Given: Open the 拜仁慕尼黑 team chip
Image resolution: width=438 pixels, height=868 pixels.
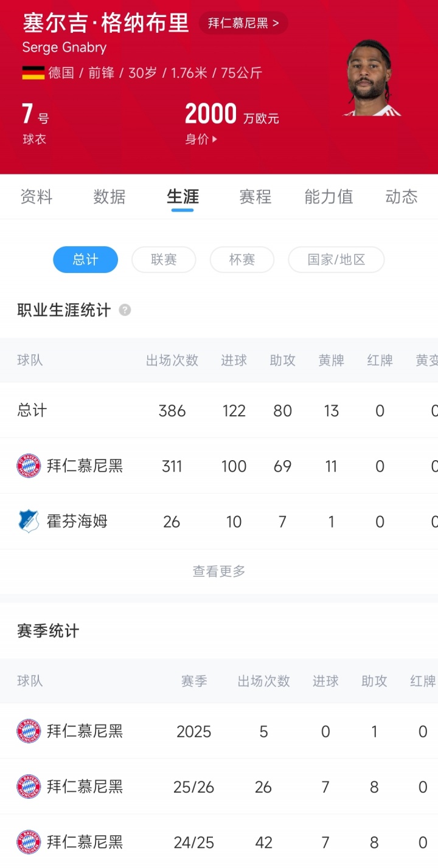Looking at the screenshot, I should point(243,24).
